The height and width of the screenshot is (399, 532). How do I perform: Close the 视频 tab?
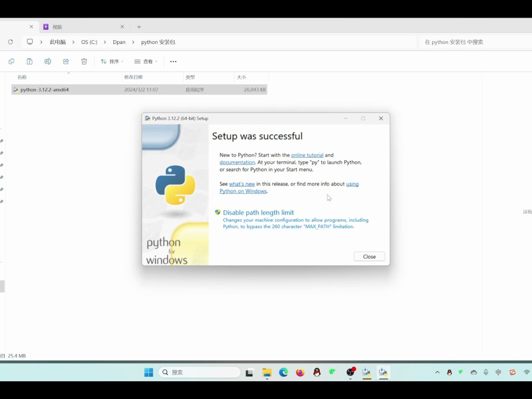click(x=122, y=27)
